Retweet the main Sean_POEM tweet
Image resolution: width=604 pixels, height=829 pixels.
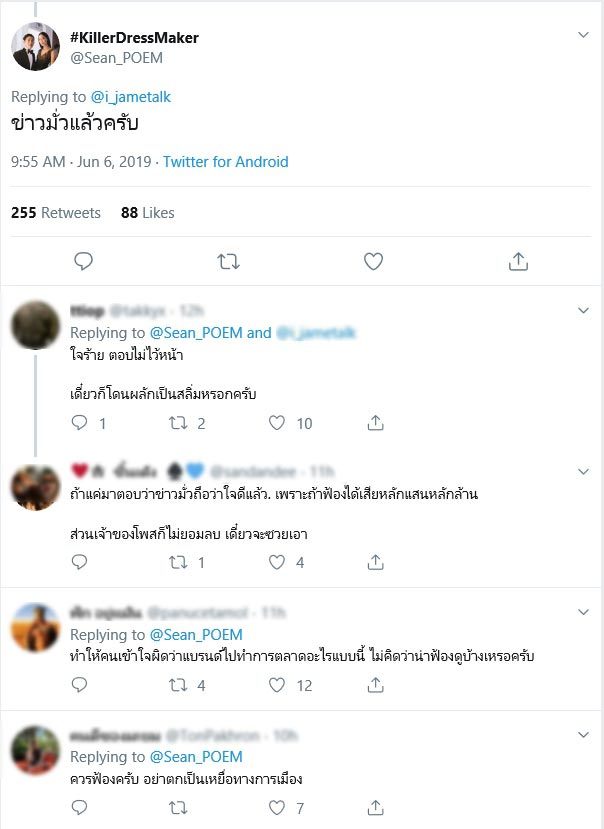228,261
